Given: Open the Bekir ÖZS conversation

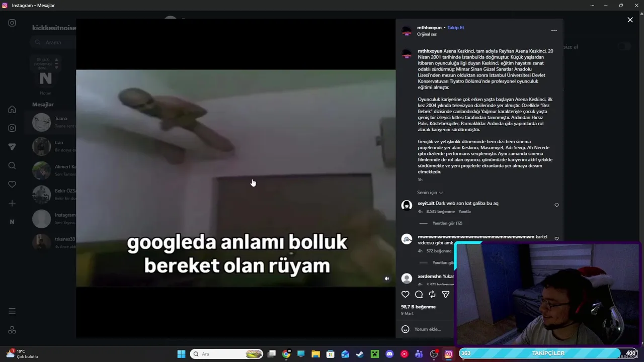Looking at the screenshot, I should point(50,195).
